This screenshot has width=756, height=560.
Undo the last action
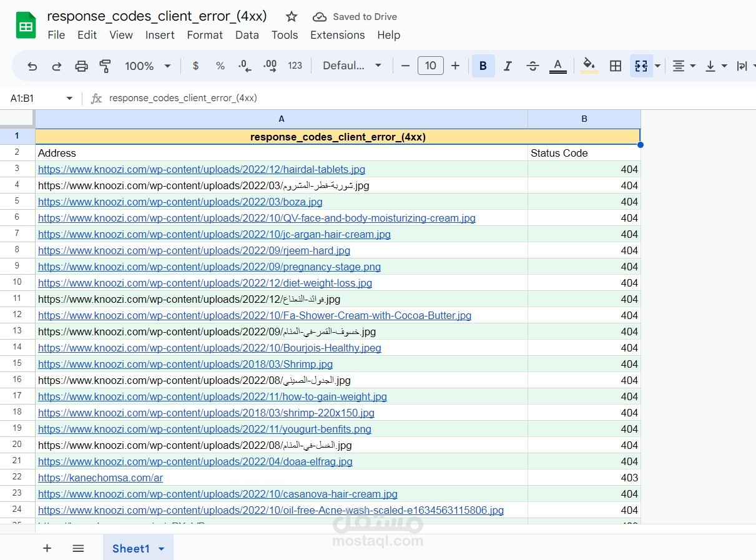pos(32,66)
